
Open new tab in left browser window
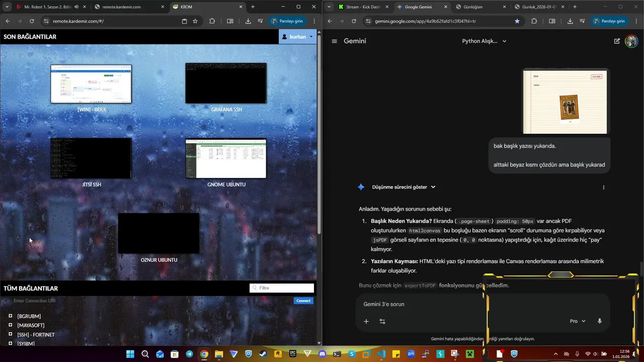(x=253, y=7)
